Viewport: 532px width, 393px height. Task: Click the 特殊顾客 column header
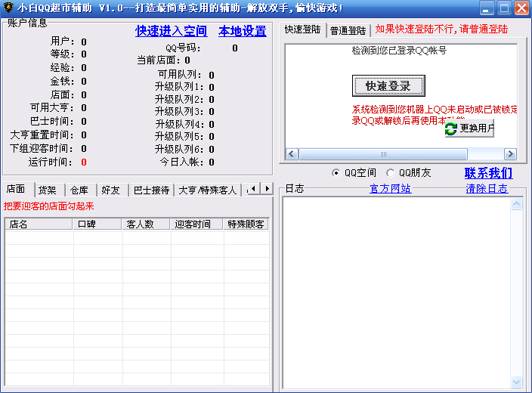tap(246, 224)
